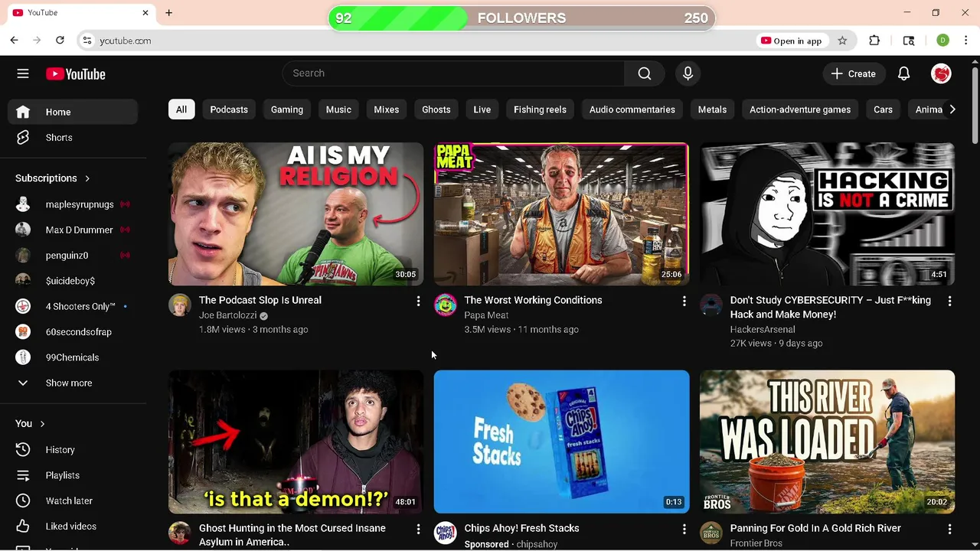980x551 pixels.
Task: Open Papa Meat channel avatar
Action: point(446,305)
